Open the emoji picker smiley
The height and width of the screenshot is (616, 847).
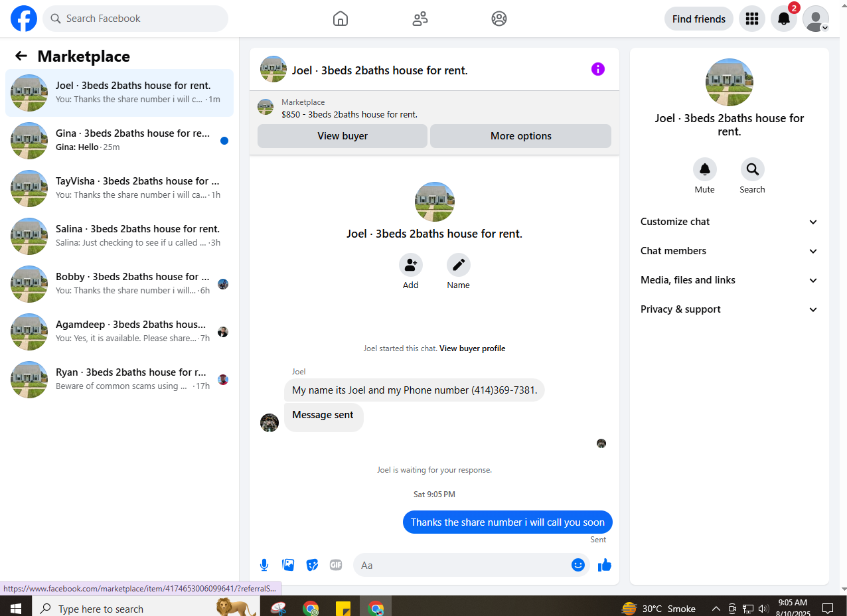[578, 565]
